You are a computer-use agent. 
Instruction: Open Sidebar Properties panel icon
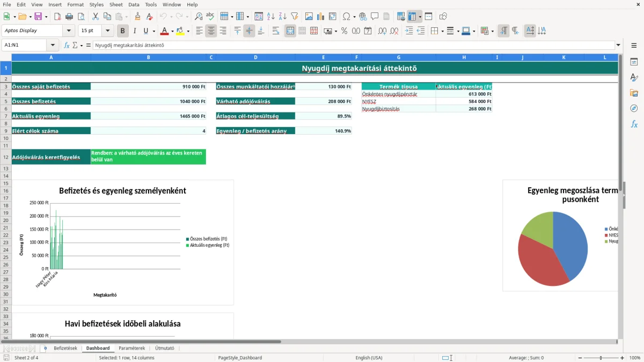pyautogui.click(x=634, y=62)
